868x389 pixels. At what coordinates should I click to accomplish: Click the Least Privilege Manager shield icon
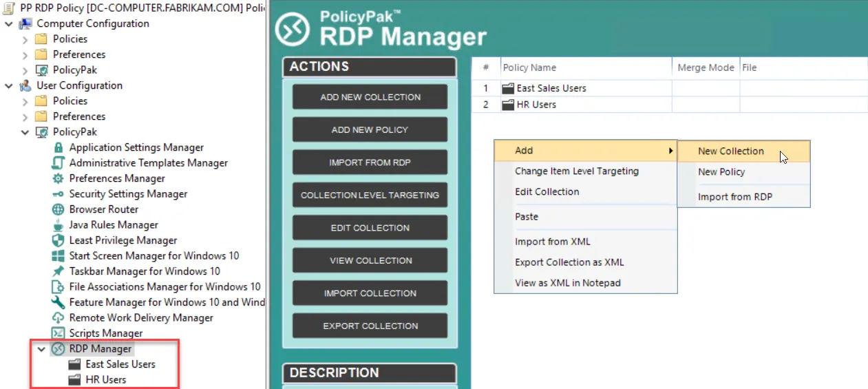(x=59, y=240)
